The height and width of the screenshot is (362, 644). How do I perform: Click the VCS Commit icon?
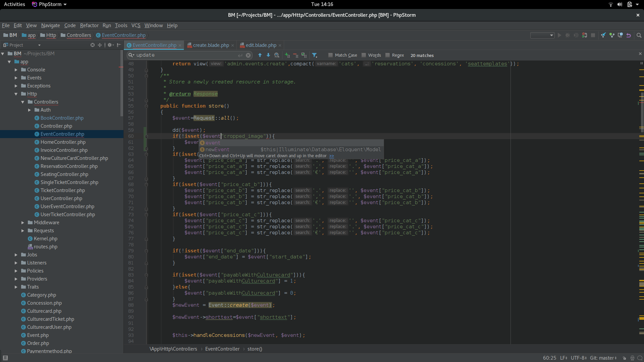pyautogui.click(x=612, y=35)
